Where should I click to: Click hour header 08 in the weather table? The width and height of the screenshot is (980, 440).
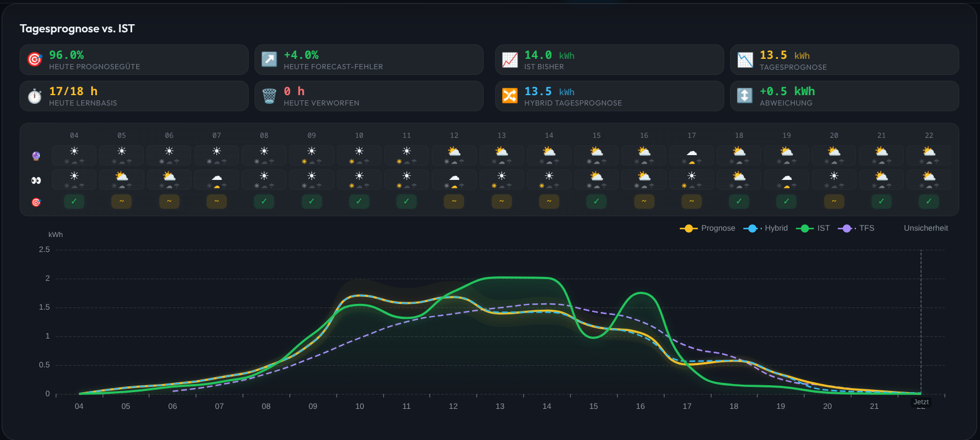point(264,136)
